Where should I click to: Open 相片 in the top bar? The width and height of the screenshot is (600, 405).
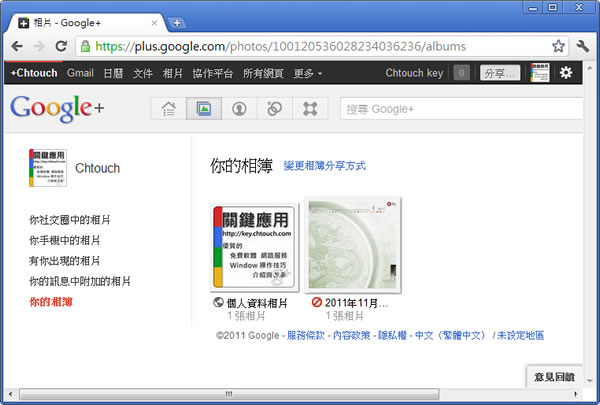pos(173,73)
